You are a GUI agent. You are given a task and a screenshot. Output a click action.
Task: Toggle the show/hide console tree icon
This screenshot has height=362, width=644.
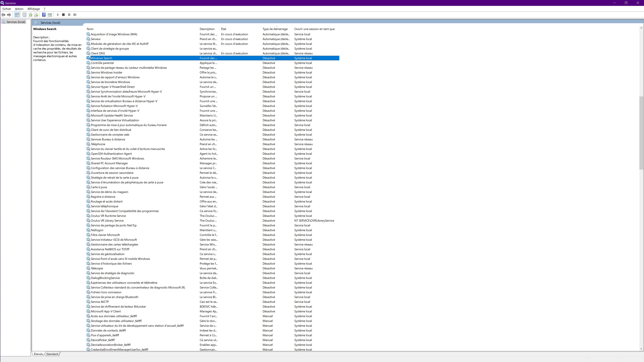pyautogui.click(x=17, y=15)
